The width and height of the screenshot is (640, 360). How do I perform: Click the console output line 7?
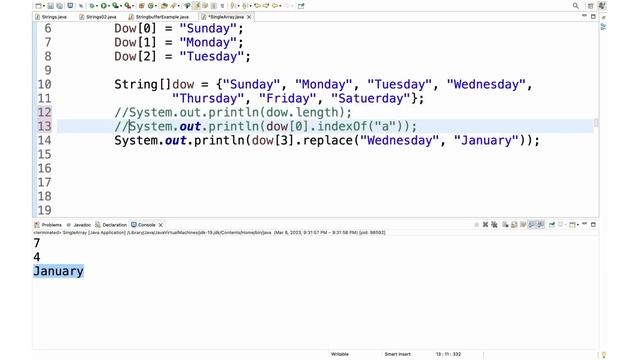pos(37,243)
